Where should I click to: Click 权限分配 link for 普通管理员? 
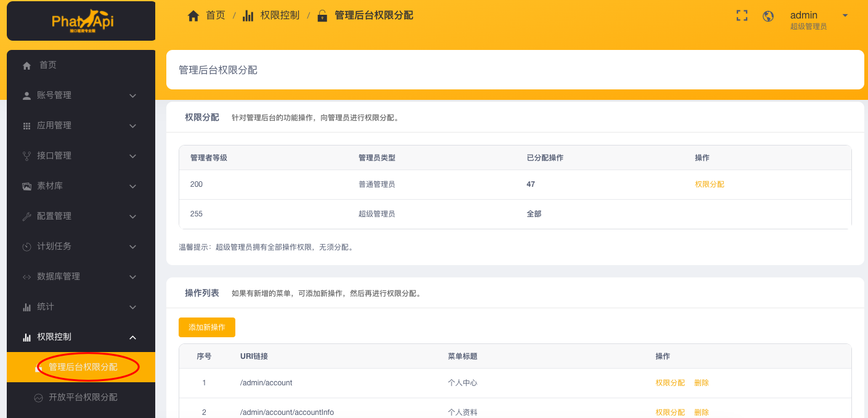pyautogui.click(x=709, y=184)
